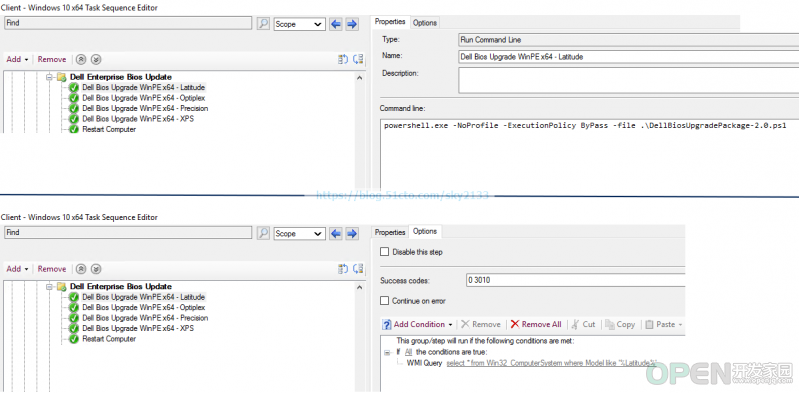Open the Add menu in the bottom editor
Viewport: 799px width, 393px height.
pyautogui.click(x=18, y=269)
